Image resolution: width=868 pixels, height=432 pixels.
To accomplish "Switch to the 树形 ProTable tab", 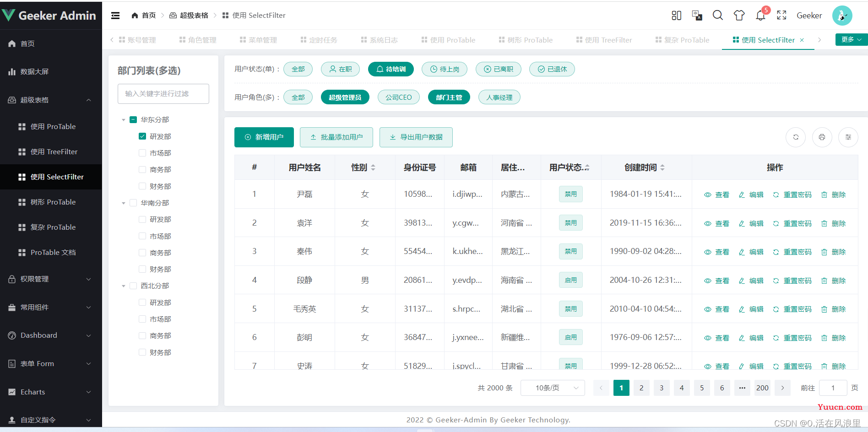I will click(x=526, y=40).
